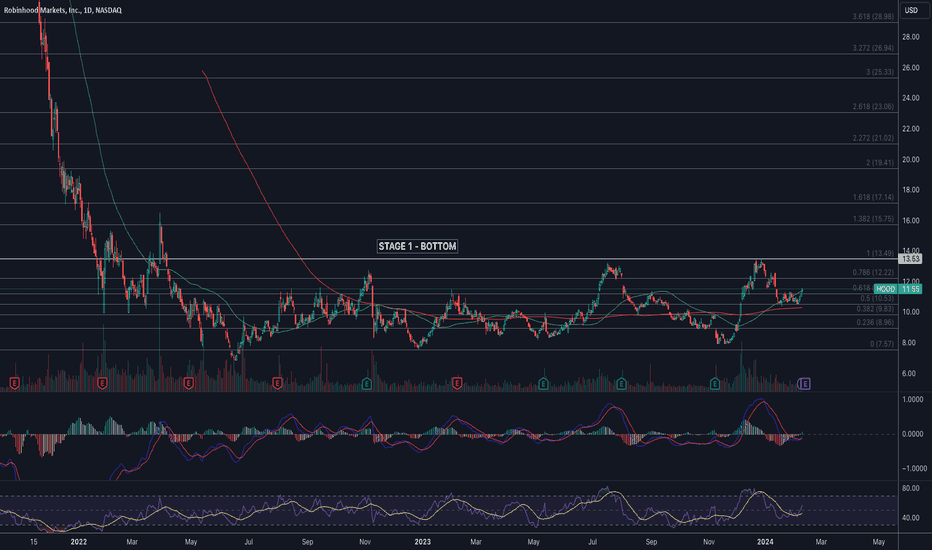Screen dimensions: 932x550
Task: Click the 2023 year label on time axis
Action: point(423,542)
